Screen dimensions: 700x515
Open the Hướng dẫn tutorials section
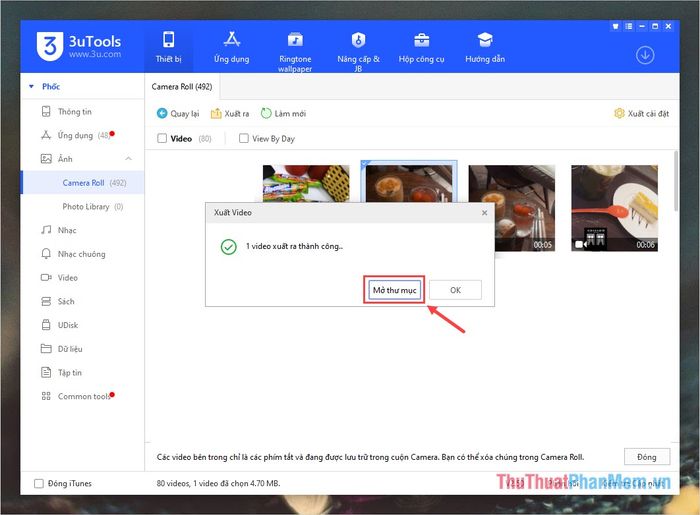(x=485, y=47)
